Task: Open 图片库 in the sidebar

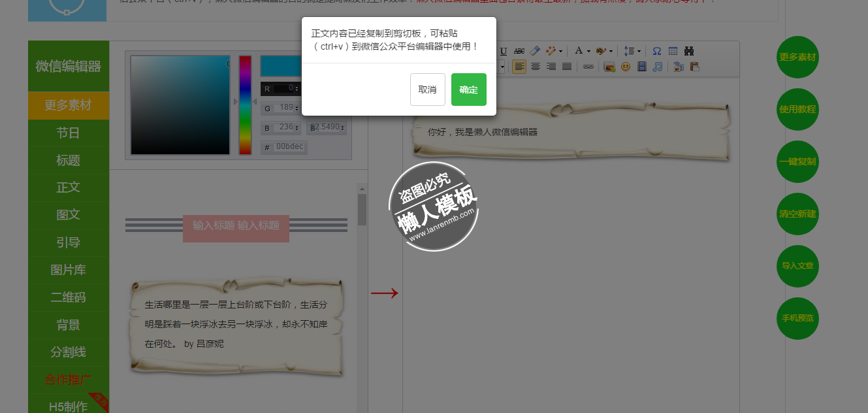Action: coord(69,270)
